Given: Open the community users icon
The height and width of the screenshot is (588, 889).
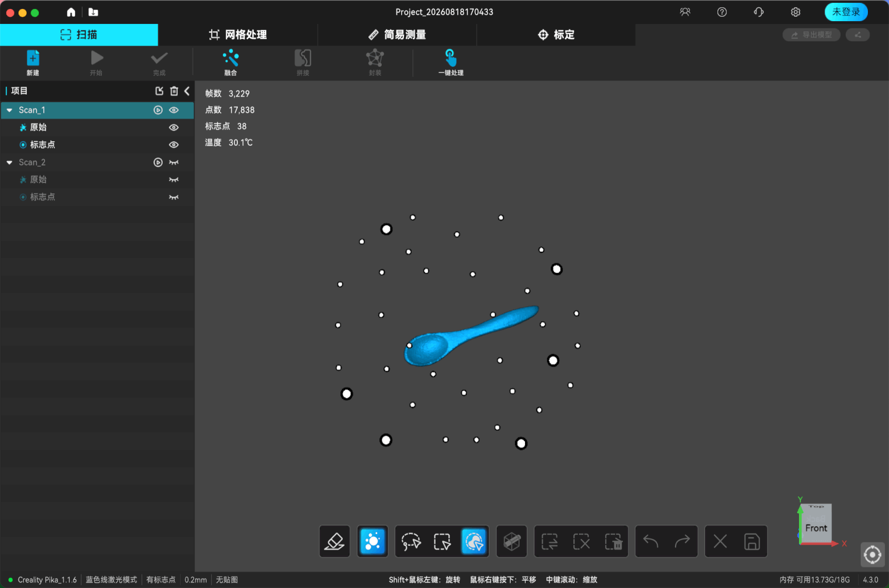Looking at the screenshot, I should point(685,12).
